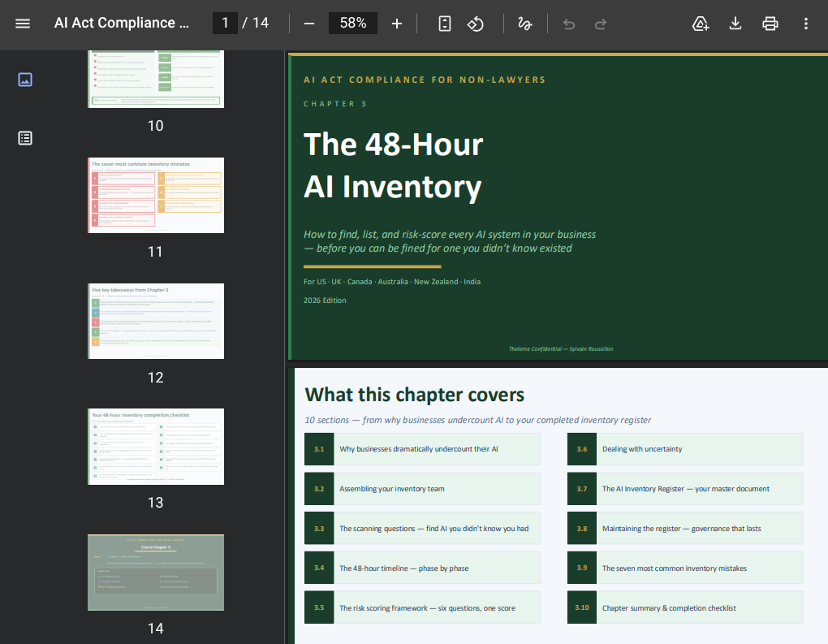Click section 3.8 'Maintaining the register' row
The height and width of the screenshot is (644, 828).
(685, 529)
